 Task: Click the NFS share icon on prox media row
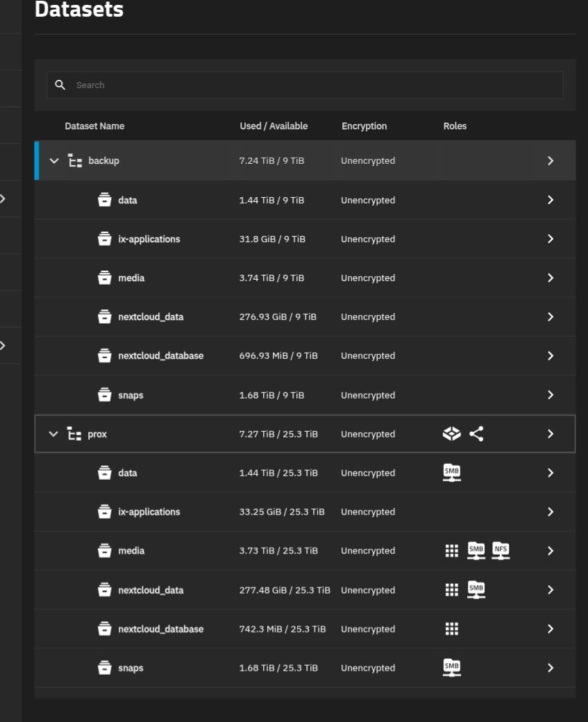click(x=501, y=551)
